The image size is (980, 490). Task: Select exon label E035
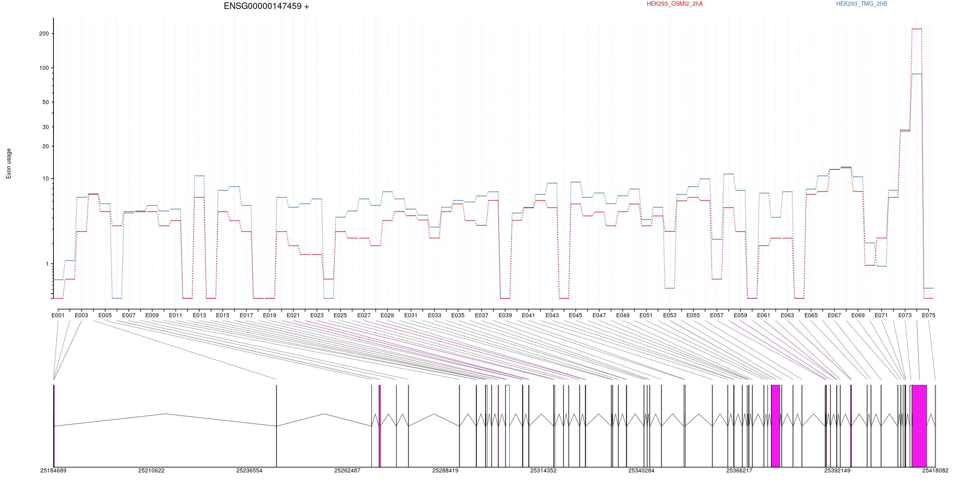[458, 315]
